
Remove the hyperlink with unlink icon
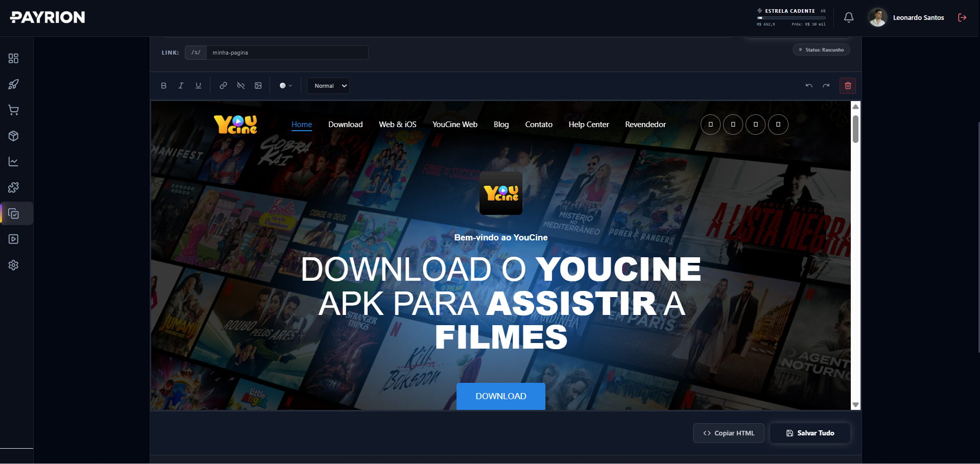pos(241,86)
